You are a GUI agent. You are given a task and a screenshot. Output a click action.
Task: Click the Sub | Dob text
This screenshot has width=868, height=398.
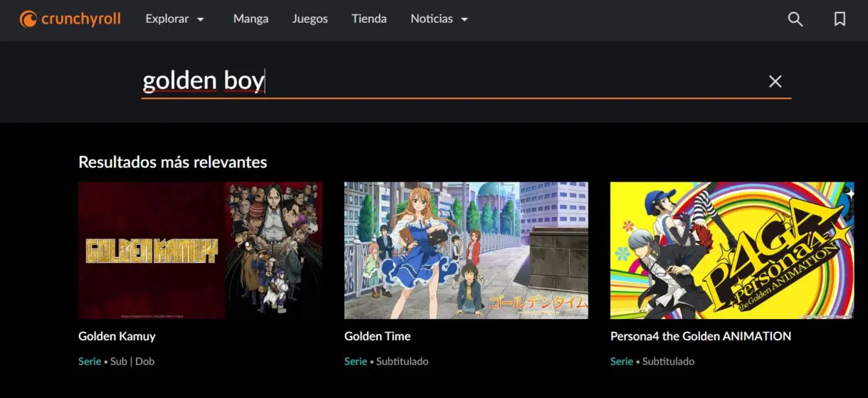(x=132, y=361)
